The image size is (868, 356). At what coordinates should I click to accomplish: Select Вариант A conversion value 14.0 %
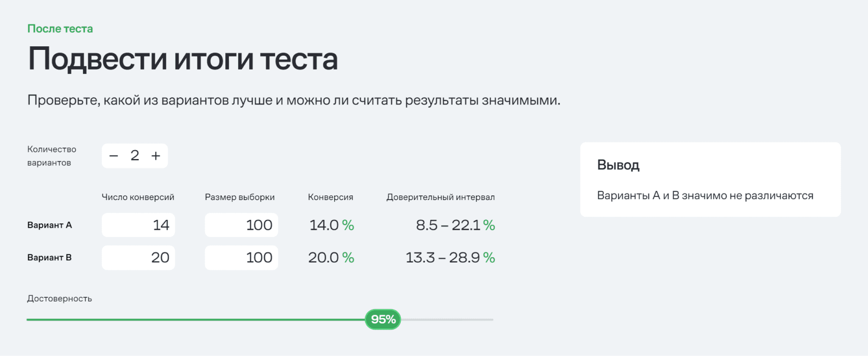pos(331,225)
